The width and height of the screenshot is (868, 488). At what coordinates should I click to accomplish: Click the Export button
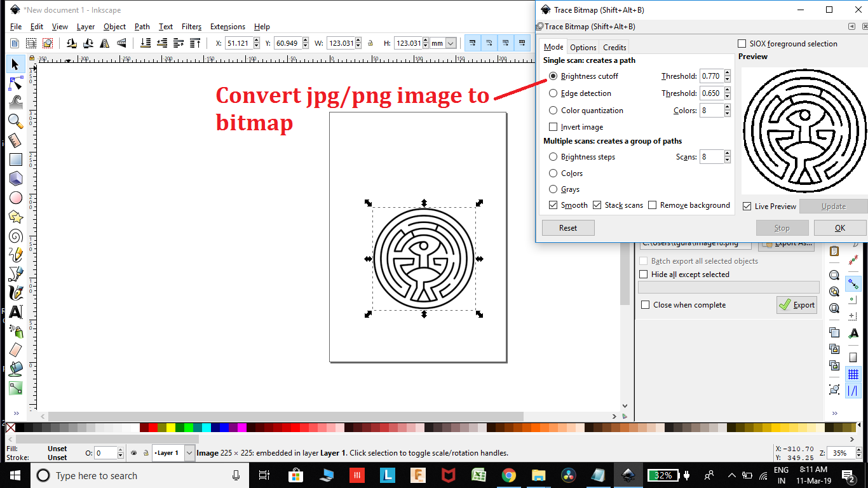pos(797,305)
